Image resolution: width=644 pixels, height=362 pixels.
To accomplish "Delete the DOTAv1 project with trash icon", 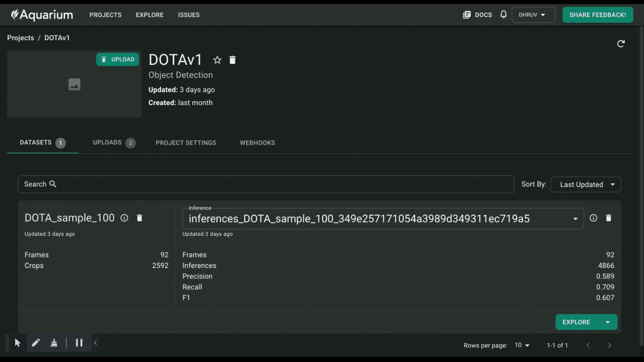I will tap(232, 60).
